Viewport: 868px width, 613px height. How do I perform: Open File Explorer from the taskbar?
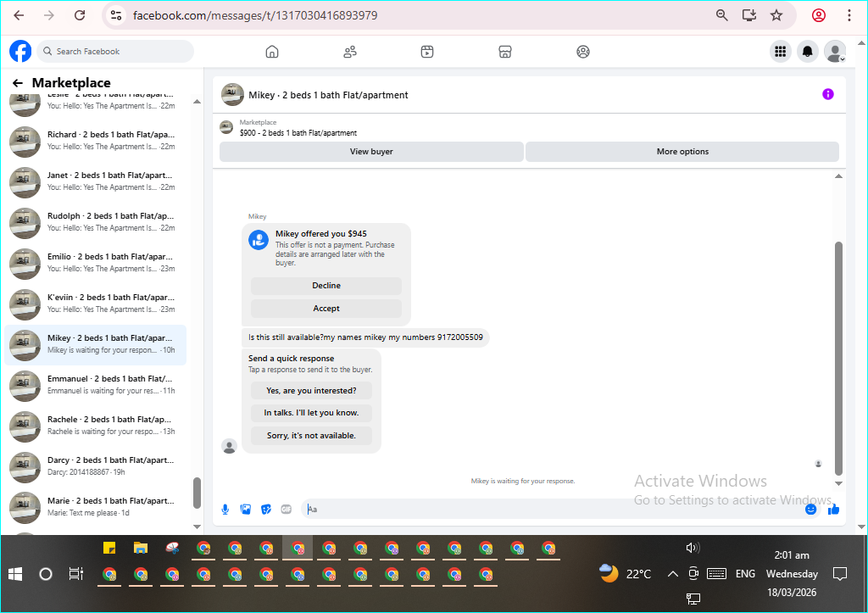141,549
